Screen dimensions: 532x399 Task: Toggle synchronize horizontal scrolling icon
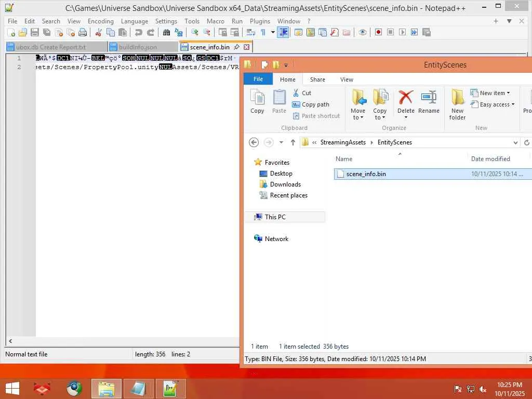[x=235, y=32]
